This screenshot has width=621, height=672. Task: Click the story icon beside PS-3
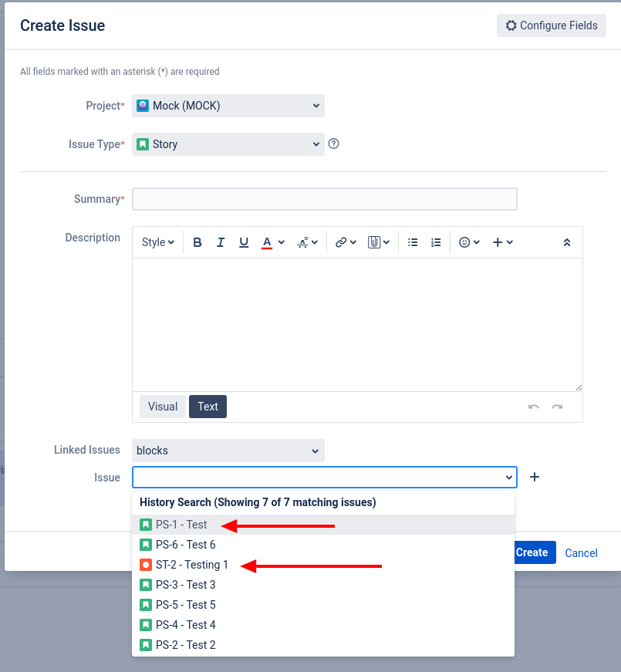[x=146, y=585]
